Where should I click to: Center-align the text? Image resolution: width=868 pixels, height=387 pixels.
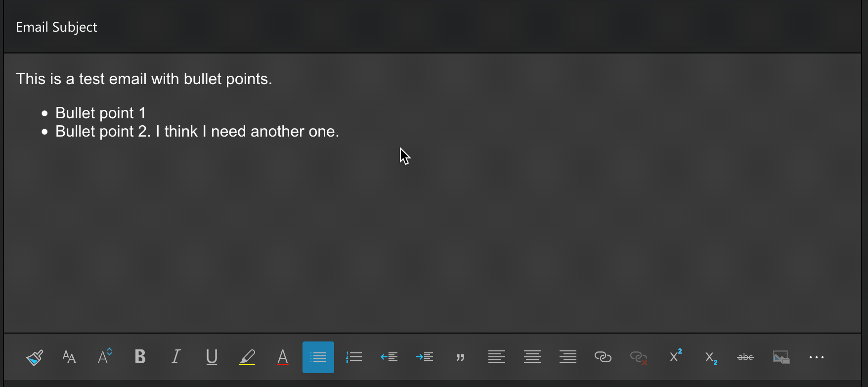coord(532,357)
